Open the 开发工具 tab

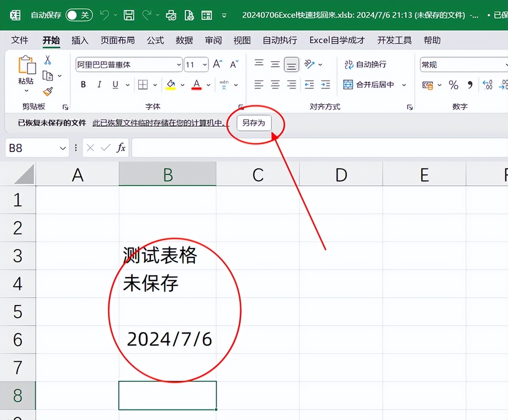click(394, 40)
